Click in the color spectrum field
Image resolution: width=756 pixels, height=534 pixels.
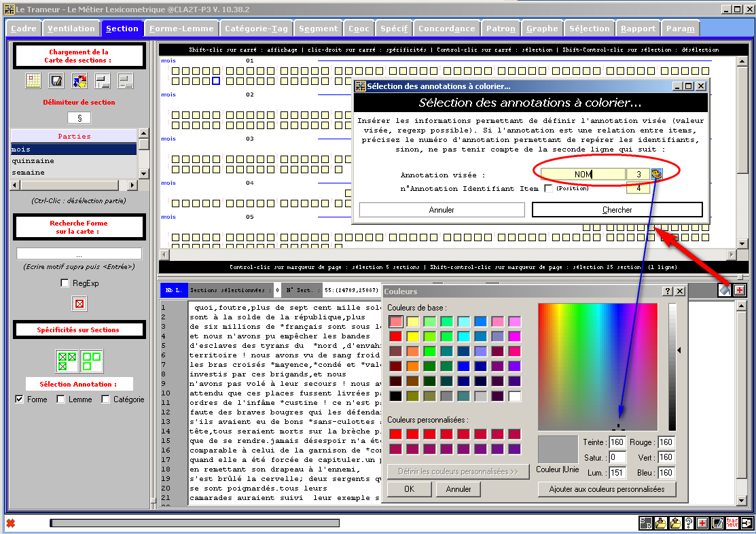pos(598,367)
